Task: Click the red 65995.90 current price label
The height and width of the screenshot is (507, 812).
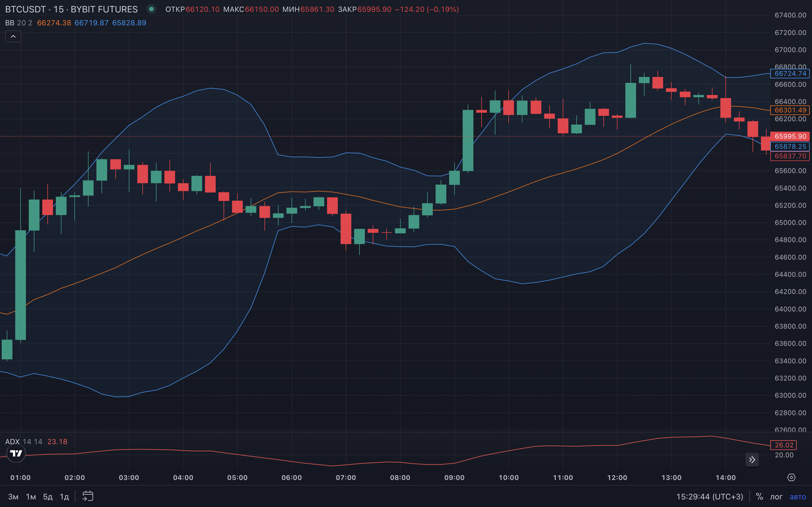Action: point(790,137)
